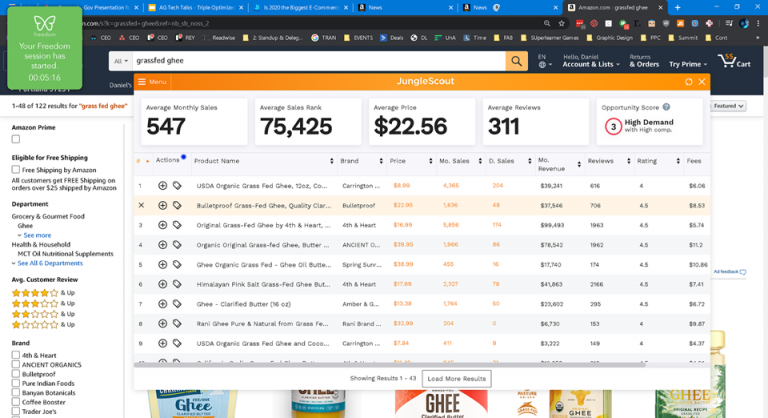The image size is (768, 418).
Task: Click tag icon for USDA Organic Grass Fed Ghee 12oz
Action: 177,186
